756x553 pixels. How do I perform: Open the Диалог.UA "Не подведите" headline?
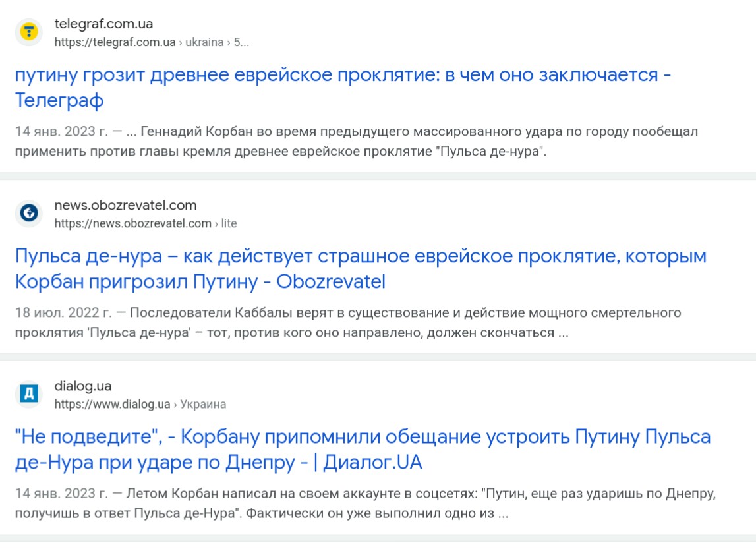[x=363, y=450]
